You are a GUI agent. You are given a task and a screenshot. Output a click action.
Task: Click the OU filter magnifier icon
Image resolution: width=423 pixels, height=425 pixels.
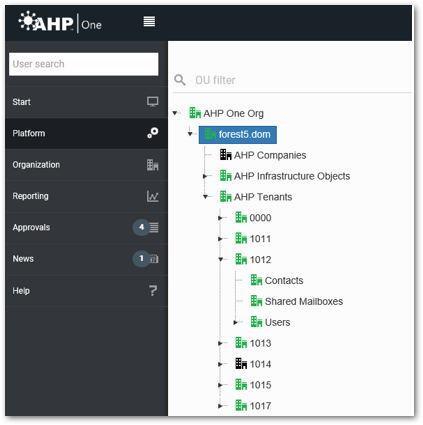[x=180, y=80]
